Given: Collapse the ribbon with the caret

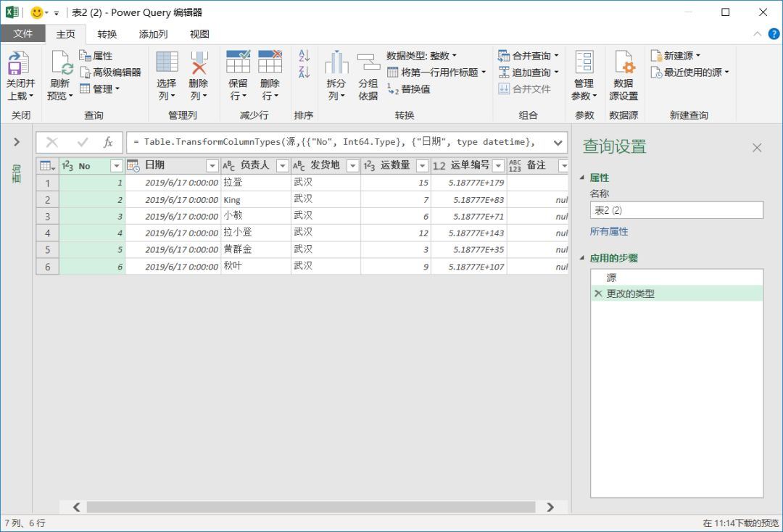Looking at the screenshot, I should click(757, 34).
